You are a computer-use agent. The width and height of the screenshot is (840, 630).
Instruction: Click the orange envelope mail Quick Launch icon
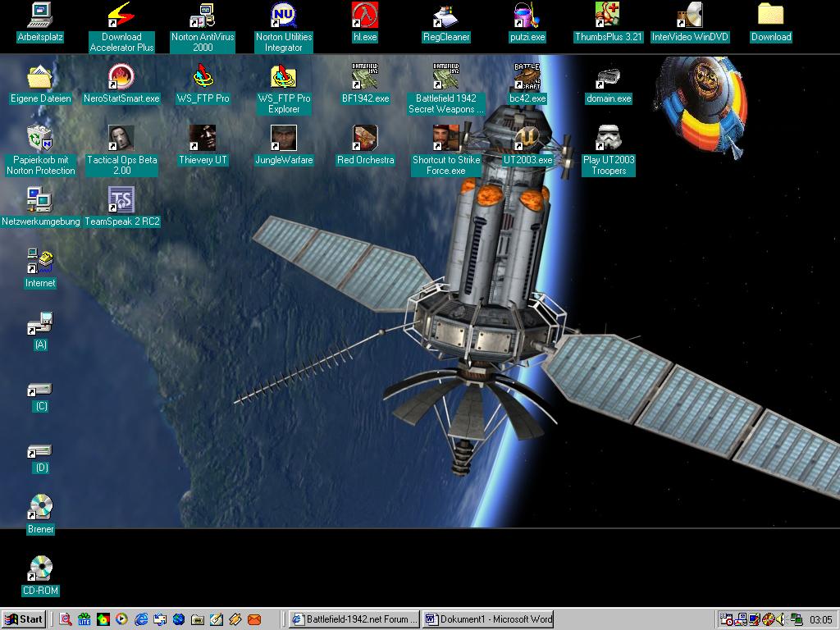point(254,619)
